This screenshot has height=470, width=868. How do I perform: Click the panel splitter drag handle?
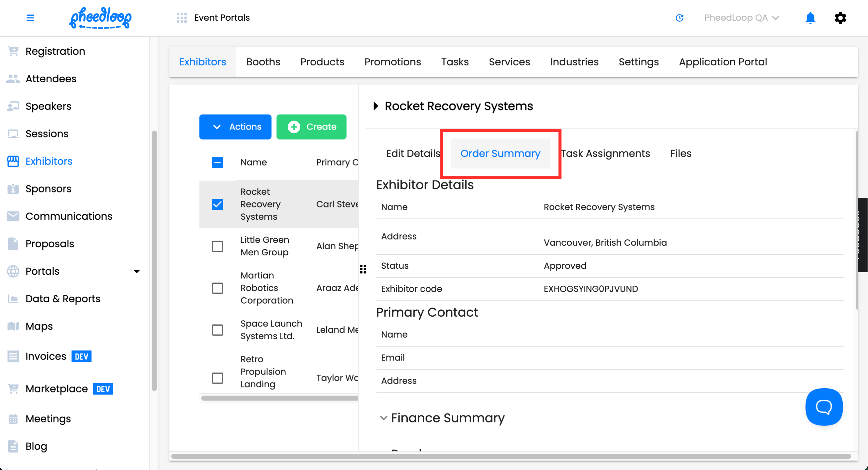coord(363,269)
